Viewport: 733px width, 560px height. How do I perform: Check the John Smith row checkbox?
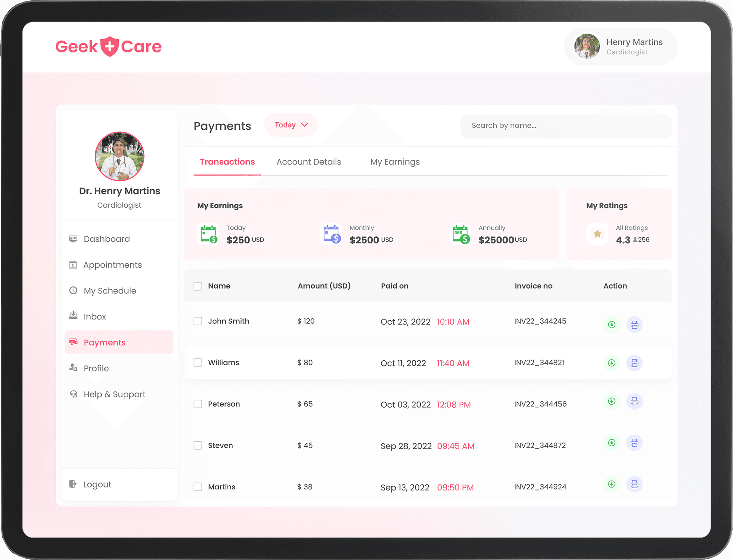(x=198, y=321)
